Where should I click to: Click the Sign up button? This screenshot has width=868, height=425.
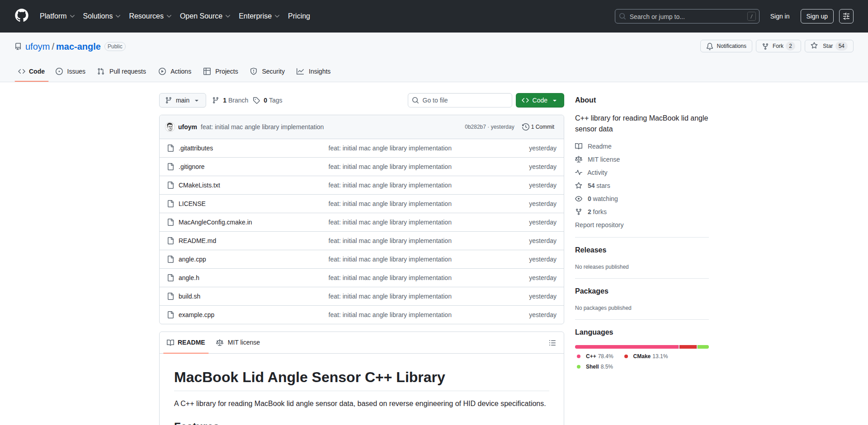pyautogui.click(x=817, y=16)
